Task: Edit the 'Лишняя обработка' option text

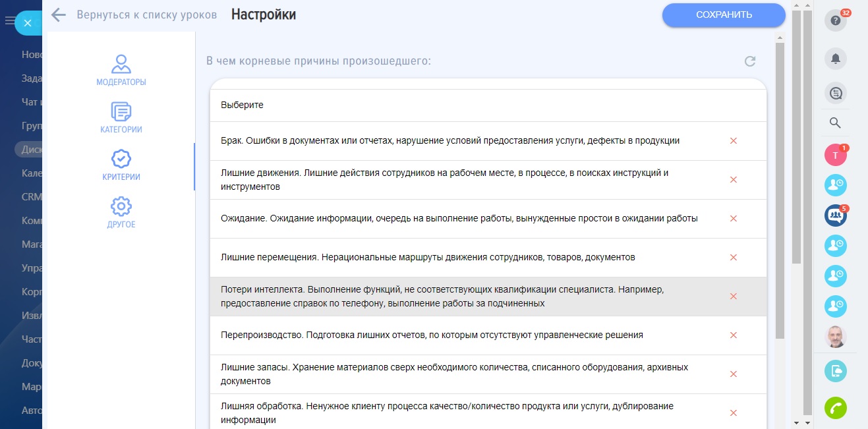Action: pyautogui.click(x=448, y=413)
